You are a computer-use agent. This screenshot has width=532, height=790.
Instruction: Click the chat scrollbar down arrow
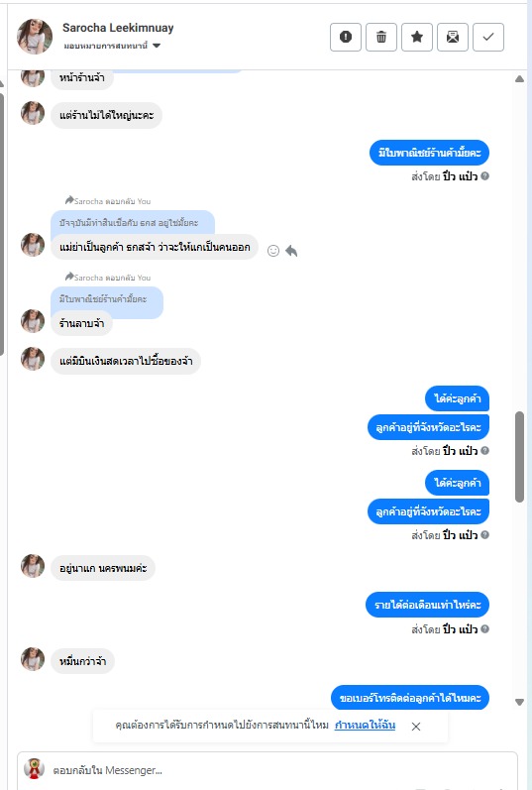(x=519, y=702)
